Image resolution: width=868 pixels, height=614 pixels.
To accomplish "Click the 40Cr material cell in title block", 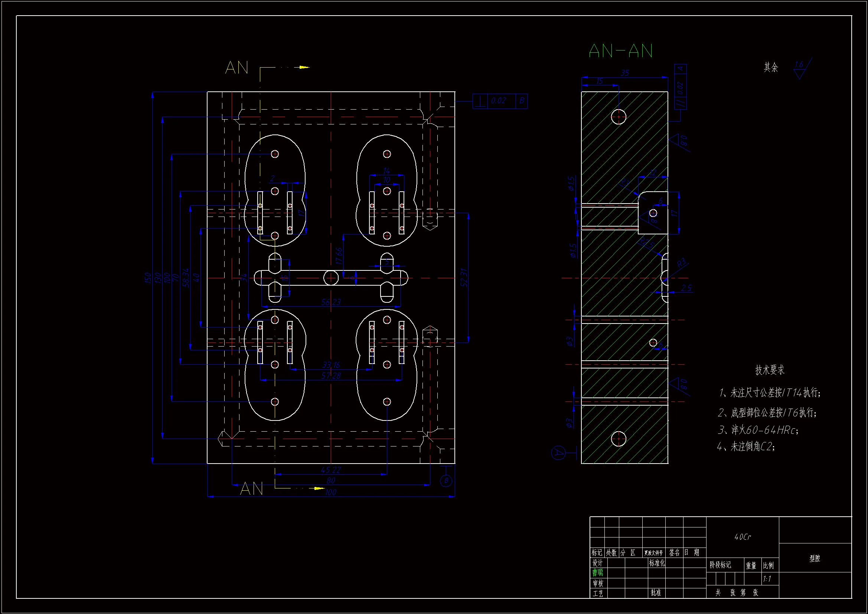I will [x=742, y=537].
